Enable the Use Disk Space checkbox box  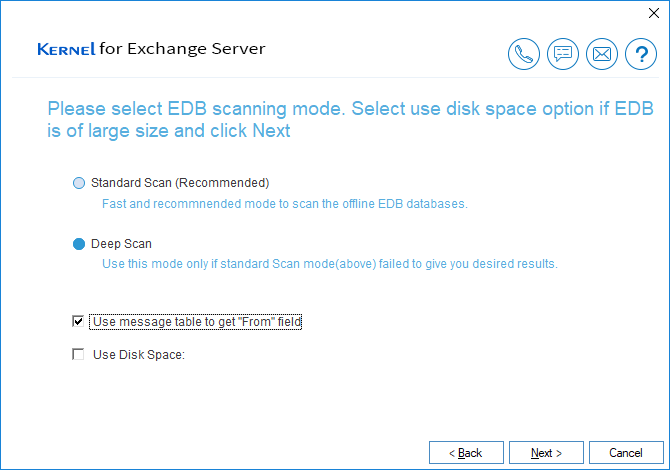78,354
